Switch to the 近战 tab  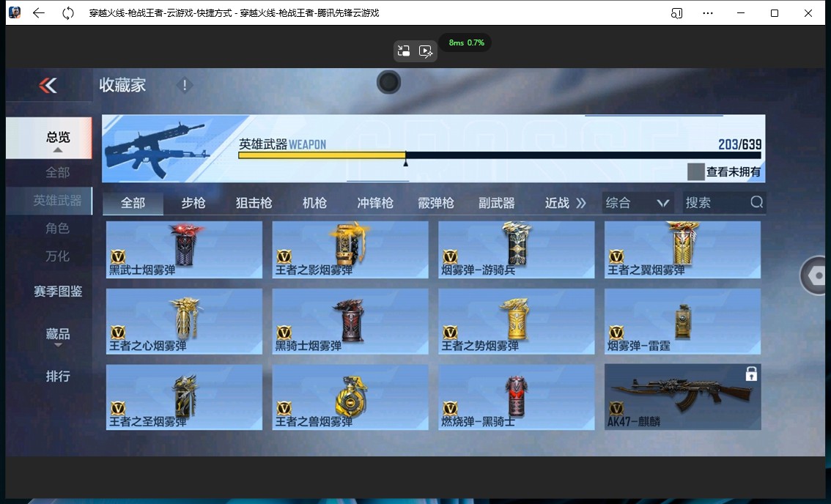coord(557,203)
